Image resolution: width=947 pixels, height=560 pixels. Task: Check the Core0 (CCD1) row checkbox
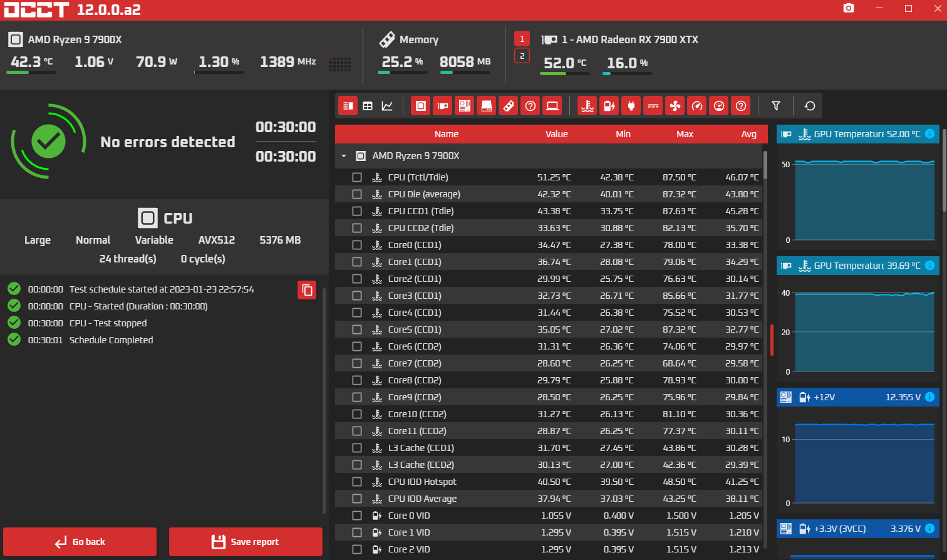click(x=357, y=245)
